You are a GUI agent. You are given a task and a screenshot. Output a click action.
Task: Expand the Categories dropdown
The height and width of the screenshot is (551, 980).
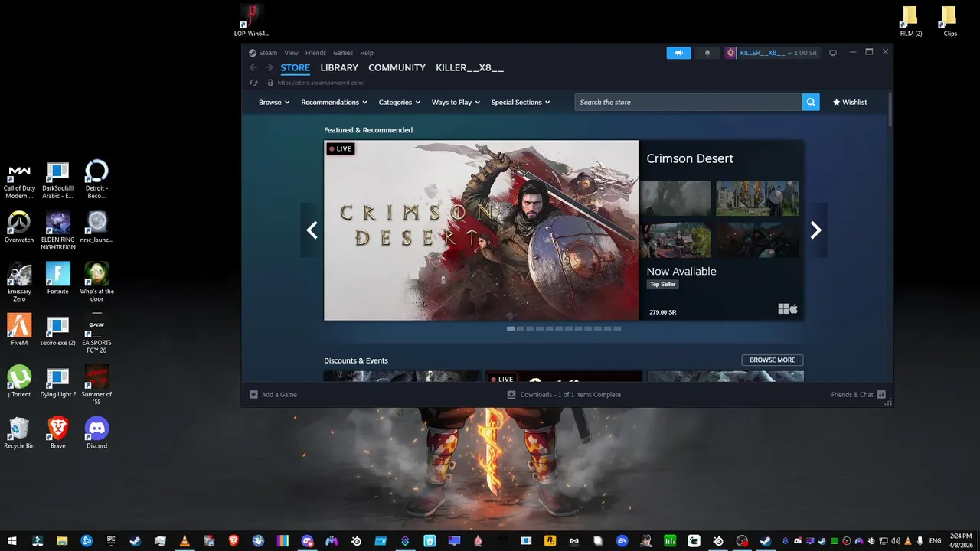click(400, 103)
